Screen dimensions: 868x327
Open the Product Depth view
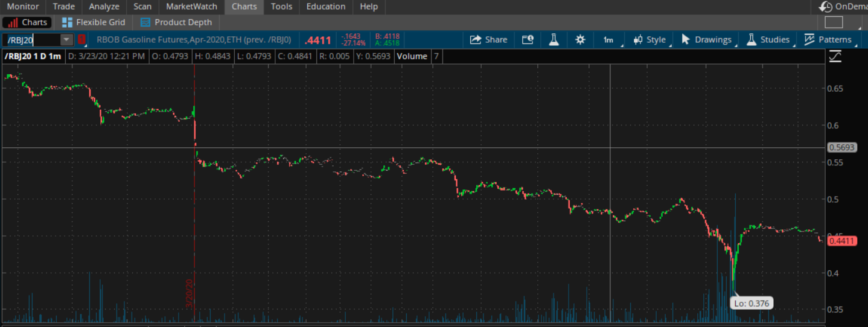point(176,22)
